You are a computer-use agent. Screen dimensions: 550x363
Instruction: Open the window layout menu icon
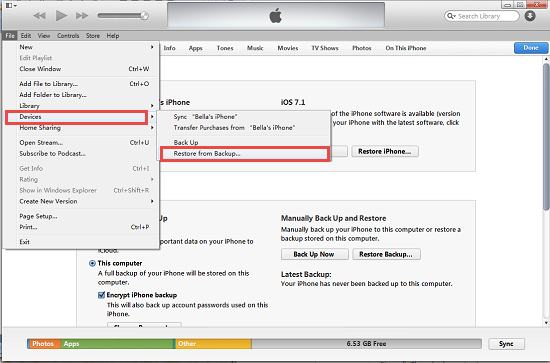click(11, 5)
